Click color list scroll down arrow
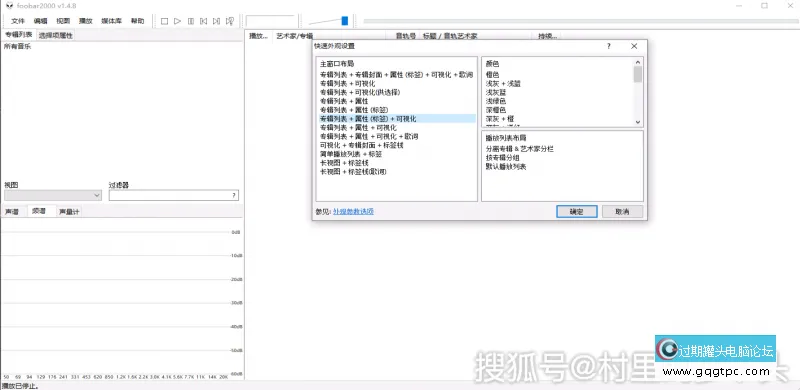The height and width of the screenshot is (390, 800). tap(638, 122)
